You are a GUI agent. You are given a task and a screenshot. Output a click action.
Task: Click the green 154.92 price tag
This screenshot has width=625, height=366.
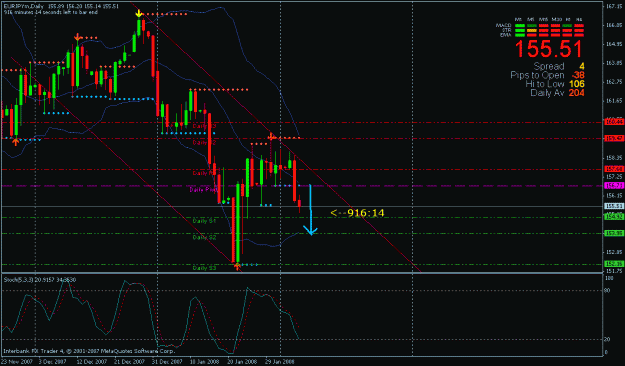(x=614, y=217)
